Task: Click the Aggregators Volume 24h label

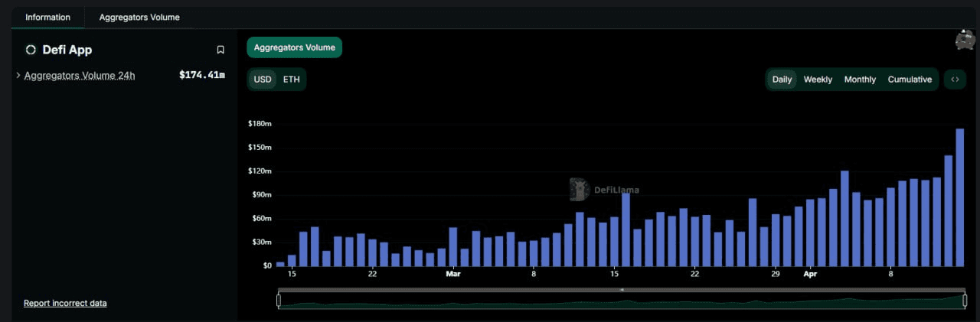Action: pos(80,75)
